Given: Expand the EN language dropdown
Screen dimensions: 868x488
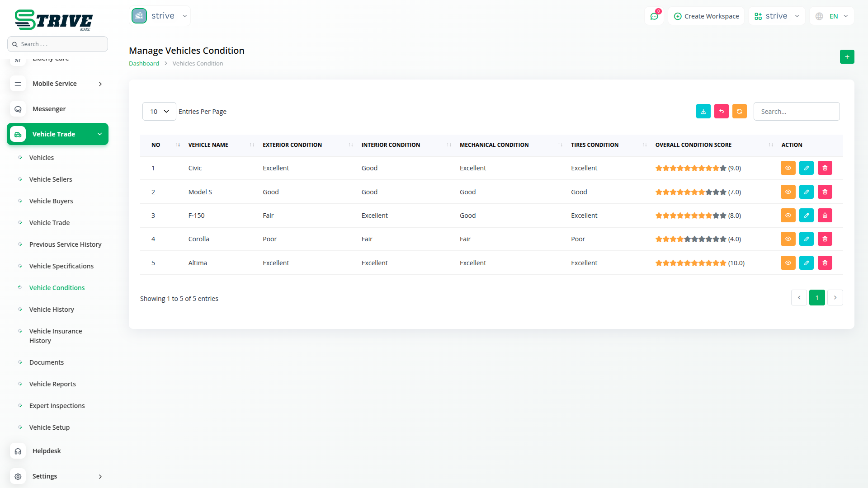Looking at the screenshot, I should (x=832, y=16).
